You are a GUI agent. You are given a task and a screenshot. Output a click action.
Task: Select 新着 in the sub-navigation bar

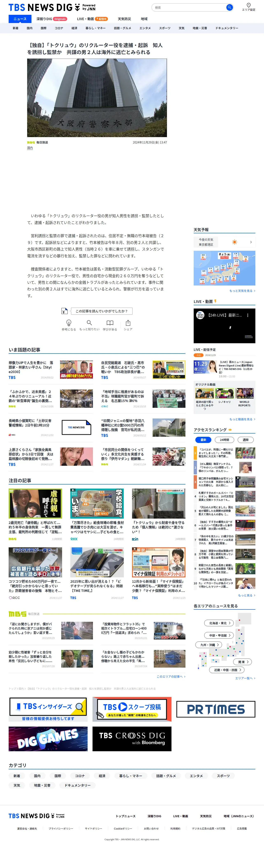pos(15,28)
